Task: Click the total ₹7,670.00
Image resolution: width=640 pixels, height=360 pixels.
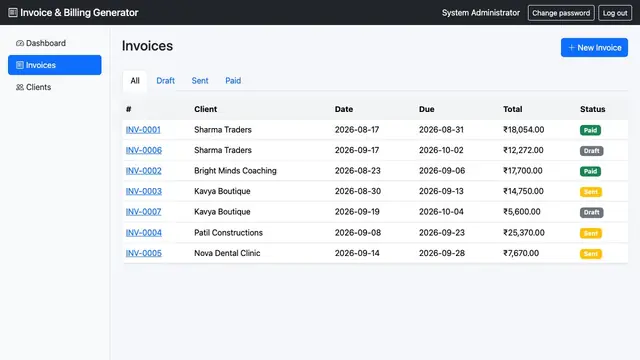Action: pos(521,253)
